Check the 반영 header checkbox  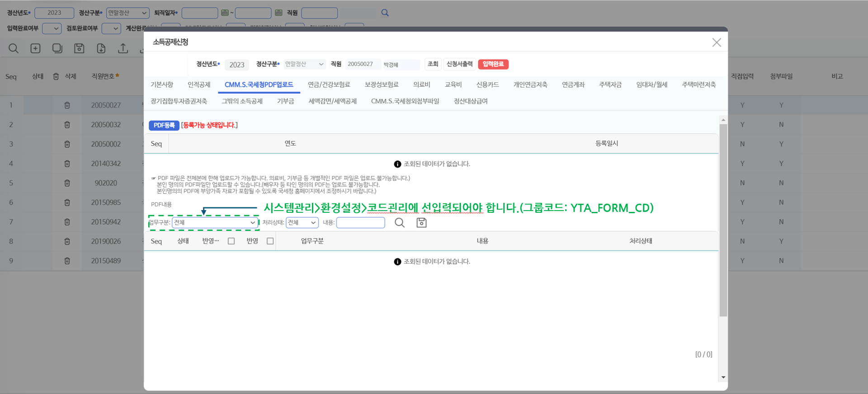[x=270, y=241]
